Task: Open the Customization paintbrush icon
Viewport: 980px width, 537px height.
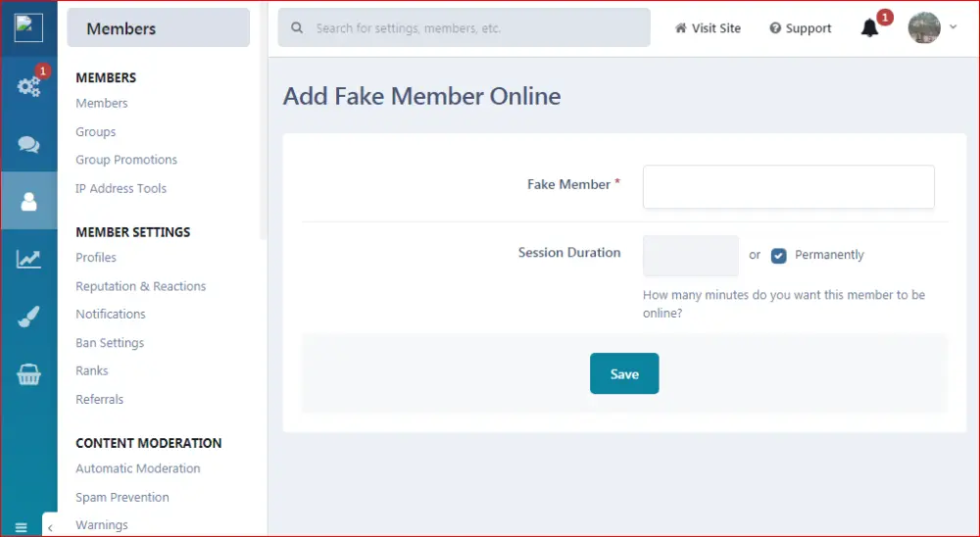Action: [28, 317]
